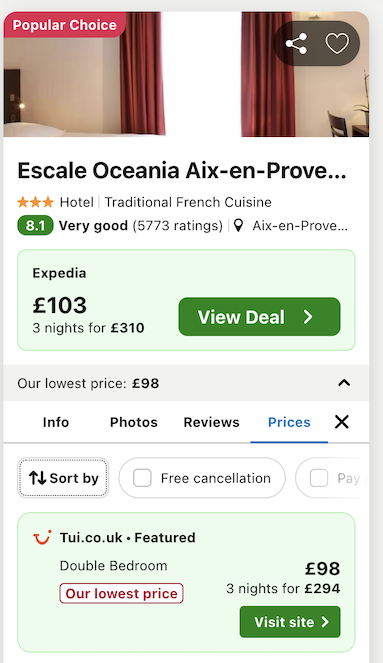Click the Tui.co.uk logo icon
The height and width of the screenshot is (663, 383).
click(42, 537)
